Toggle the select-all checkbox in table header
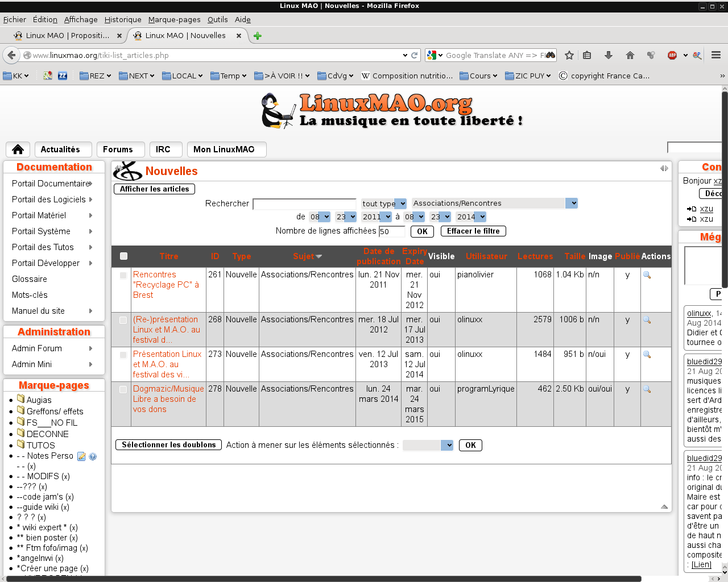 point(123,256)
